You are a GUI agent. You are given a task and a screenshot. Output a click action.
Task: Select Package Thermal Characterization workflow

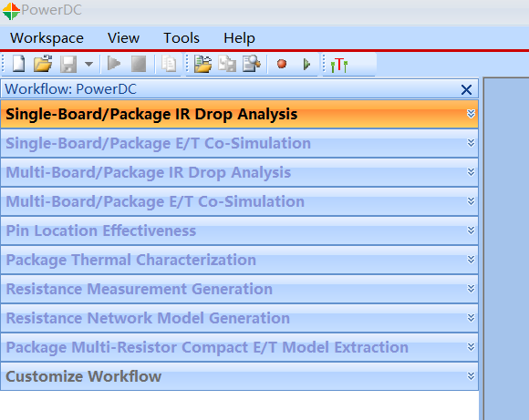coord(239,260)
